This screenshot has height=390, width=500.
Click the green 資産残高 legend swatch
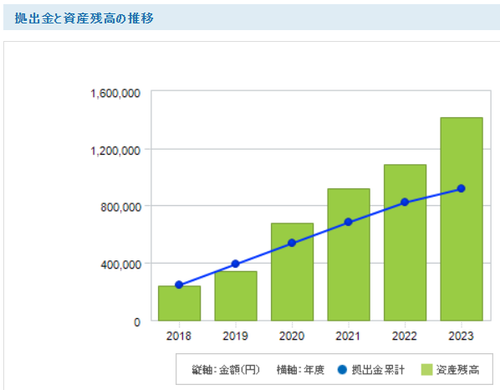427,370
